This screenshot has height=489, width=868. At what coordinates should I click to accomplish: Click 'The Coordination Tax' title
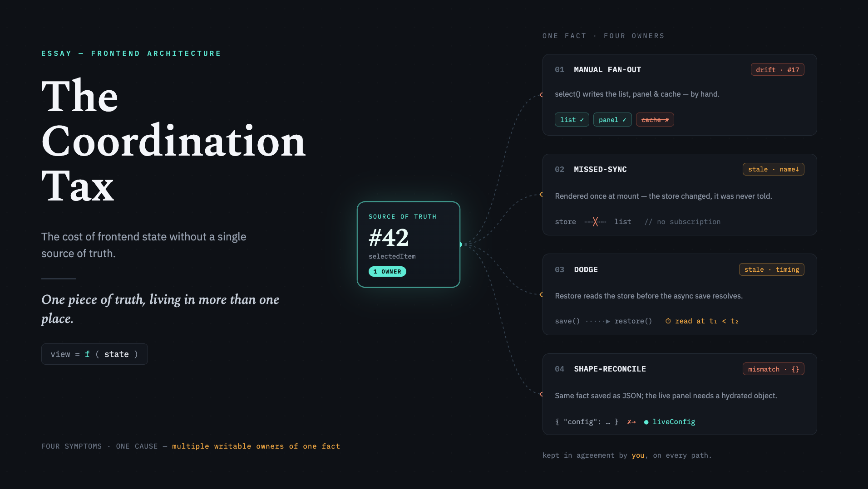174,141
